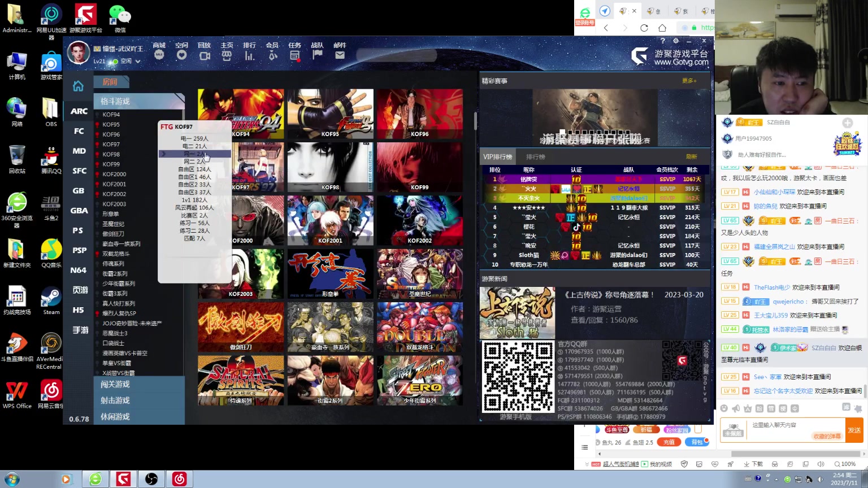Open the 会员 membership icon
868x488 pixels.
coord(272,55)
